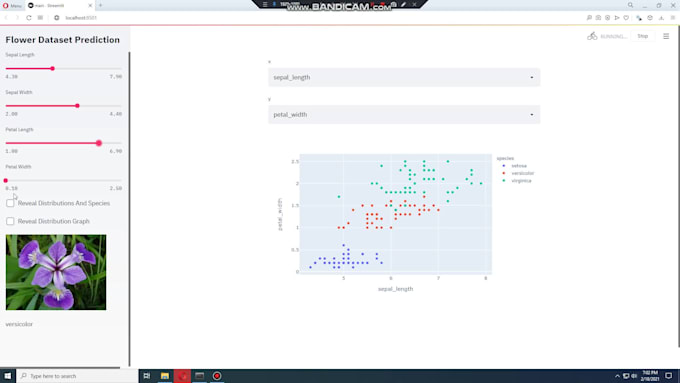Viewport: 680px width, 383px height.
Task: Open the Streamlit hamburger menu
Action: (x=666, y=36)
